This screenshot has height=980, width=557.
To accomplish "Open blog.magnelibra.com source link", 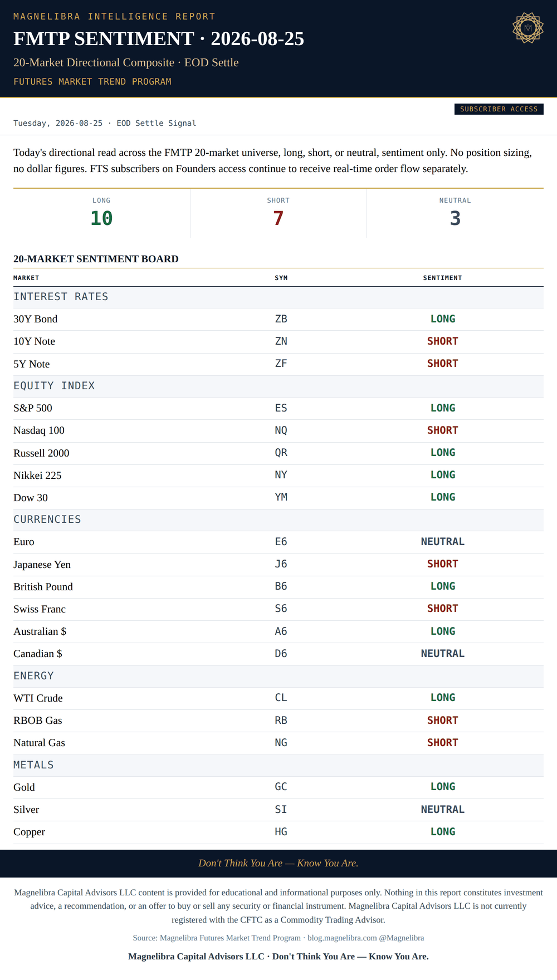I will (342, 938).
